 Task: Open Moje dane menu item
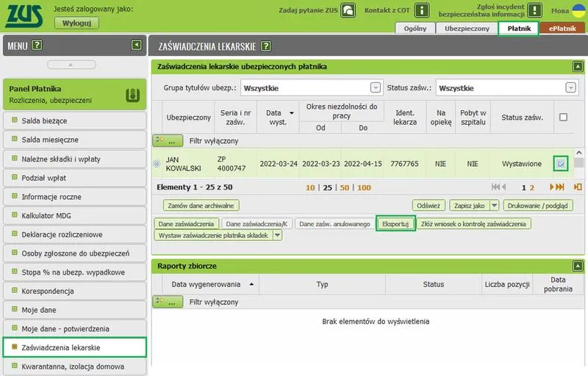tap(75, 310)
